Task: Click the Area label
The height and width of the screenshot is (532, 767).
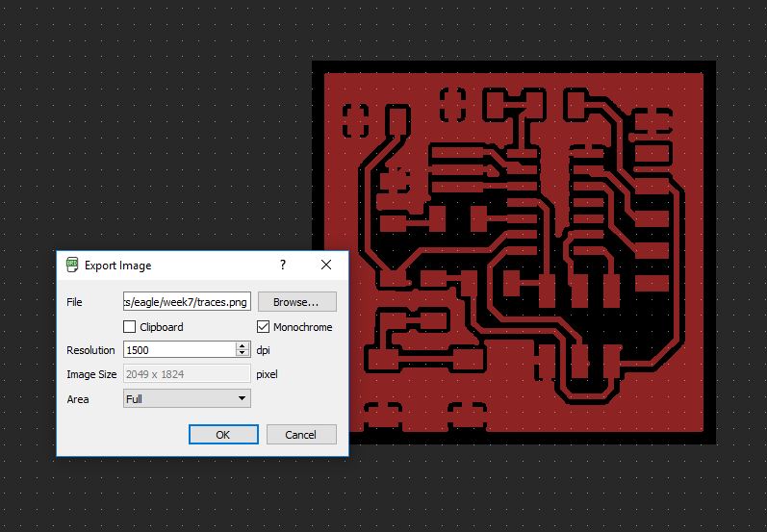Action: pos(78,399)
